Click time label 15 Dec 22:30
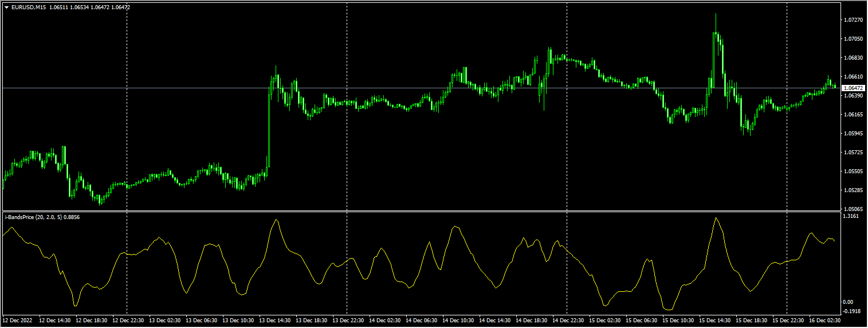The image size is (868, 328). click(x=787, y=320)
